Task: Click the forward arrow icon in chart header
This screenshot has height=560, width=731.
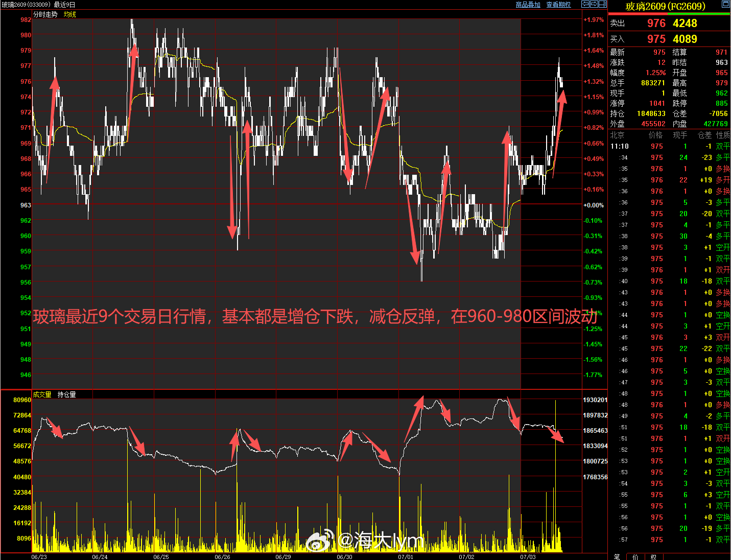Action: click(x=594, y=4)
